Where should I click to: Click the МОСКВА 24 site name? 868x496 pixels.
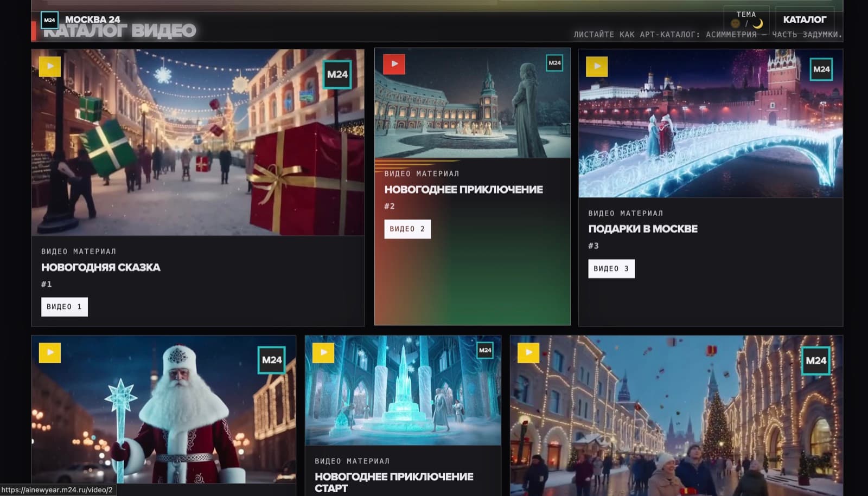coord(93,20)
